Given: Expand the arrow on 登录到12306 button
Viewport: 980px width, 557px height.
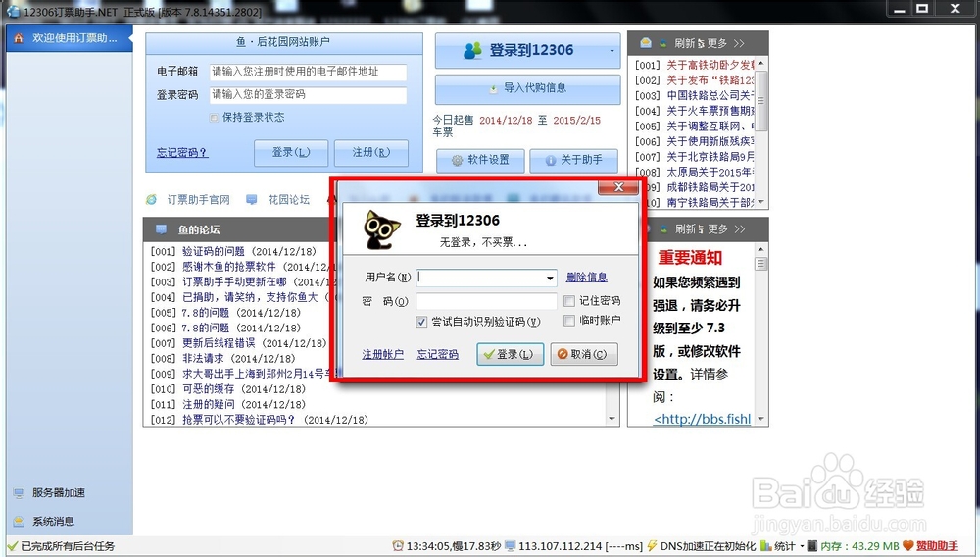Looking at the screenshot, I should pos(612,51).
